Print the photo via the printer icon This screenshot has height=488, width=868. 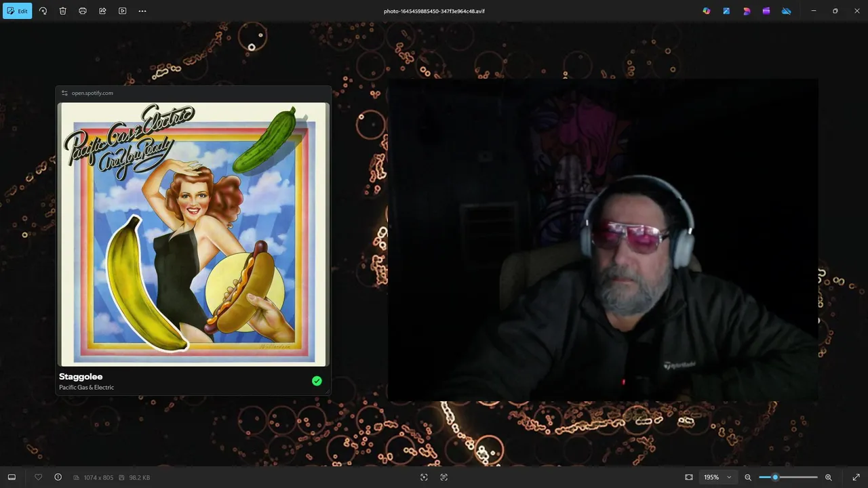(83, 11)
